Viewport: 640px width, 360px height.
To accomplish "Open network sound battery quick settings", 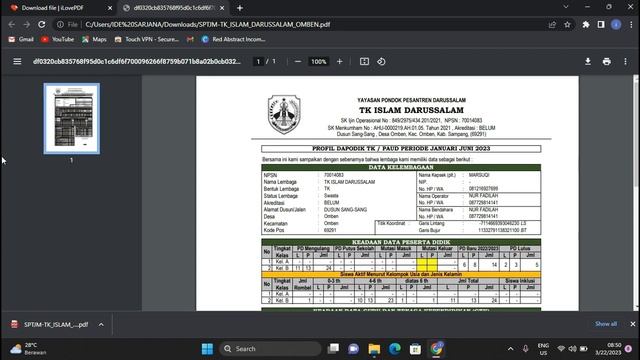I will point(573,349).
